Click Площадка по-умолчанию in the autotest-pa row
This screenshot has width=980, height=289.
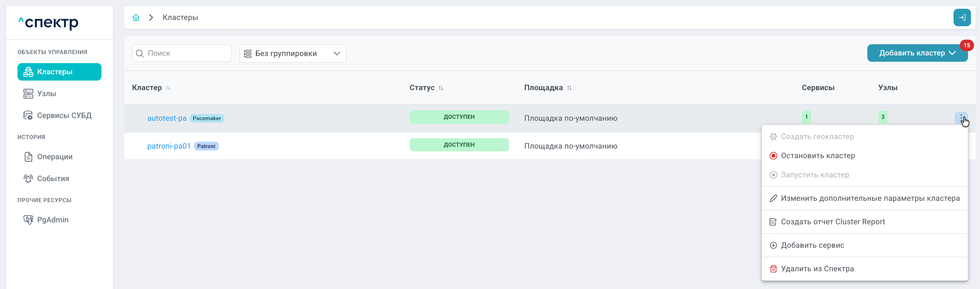(x=571, y=119)
